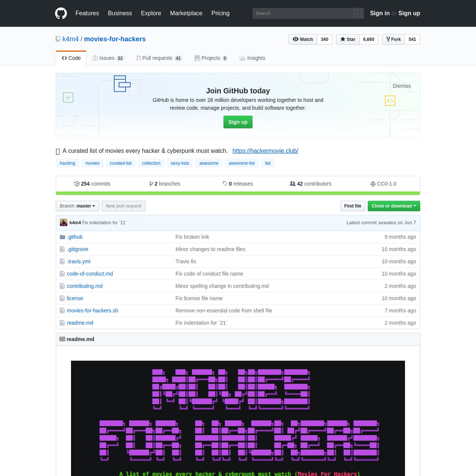
Task: Open the 3e9d8b2 commit hash
Action: 387,223
